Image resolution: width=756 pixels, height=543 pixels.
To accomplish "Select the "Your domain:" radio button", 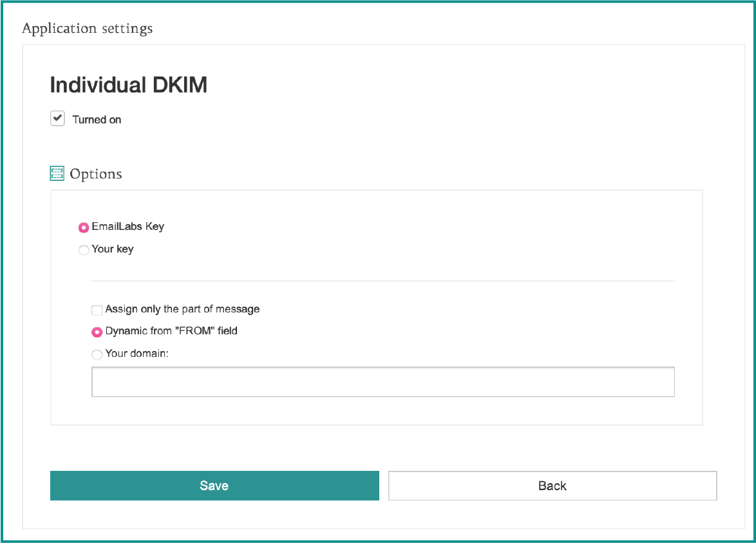I will [x=97, y=354].
